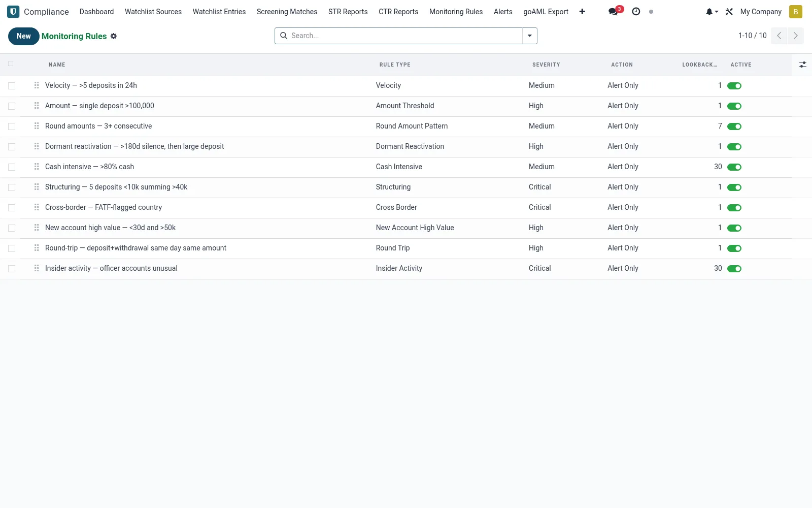
Task: Click the New button
Action: tap(24, 36)
